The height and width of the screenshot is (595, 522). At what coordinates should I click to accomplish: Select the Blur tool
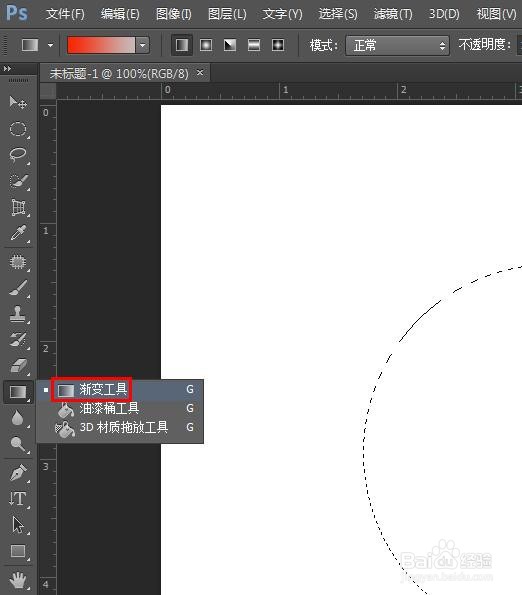(18, 418)
